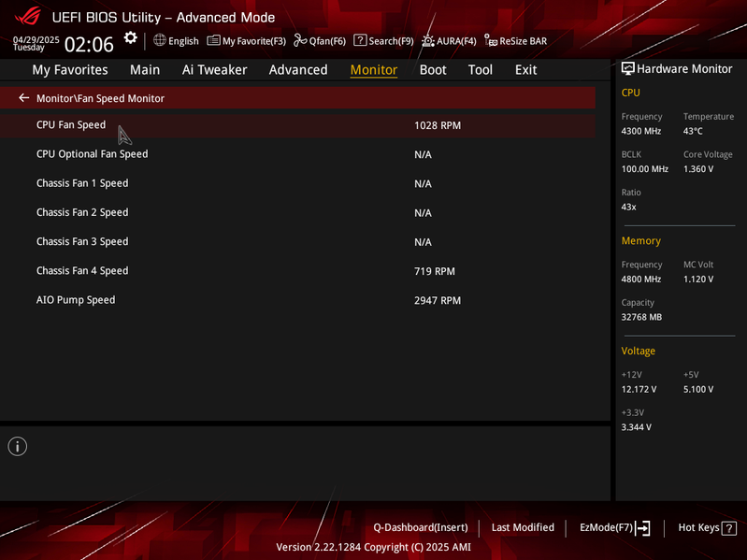Click the settings gear icon near clock

pos(130,38)
